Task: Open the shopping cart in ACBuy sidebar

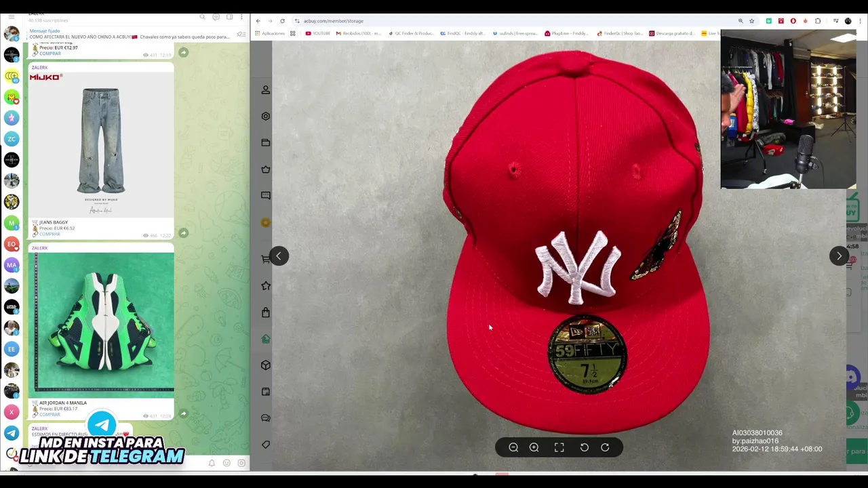Action: click(x=266, y=259)
